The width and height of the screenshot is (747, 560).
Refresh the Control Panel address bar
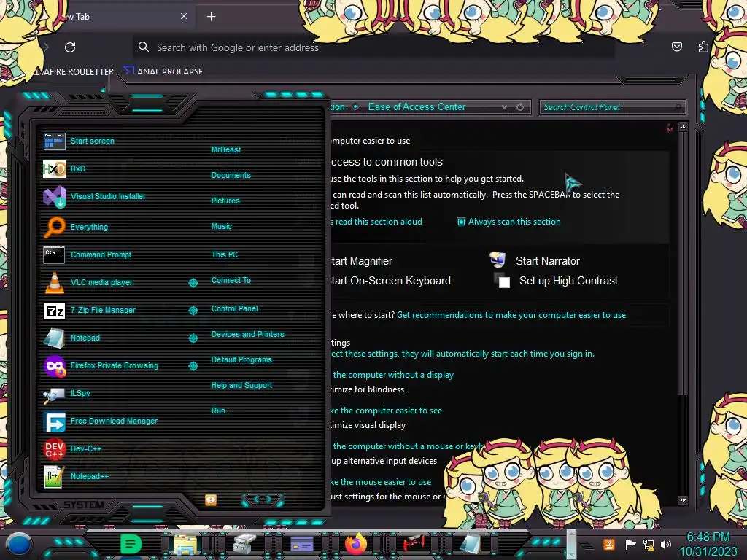tap(520, 107)
